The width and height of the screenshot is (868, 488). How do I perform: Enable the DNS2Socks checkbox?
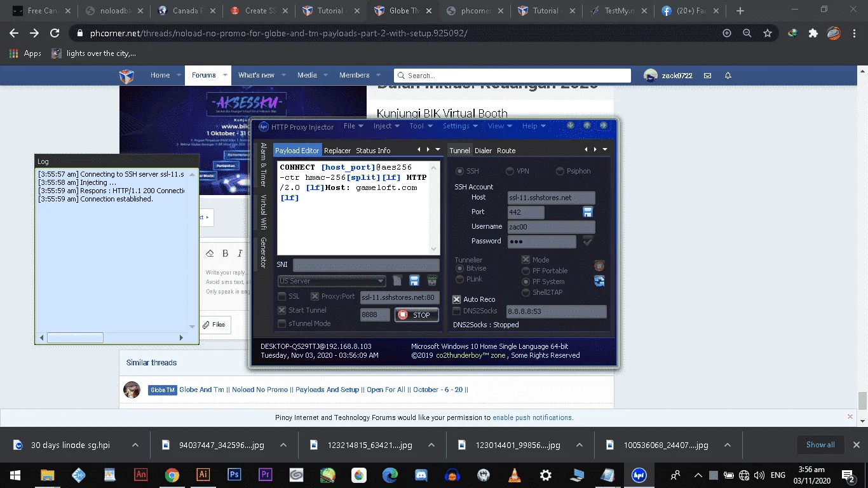coord(456,311)
